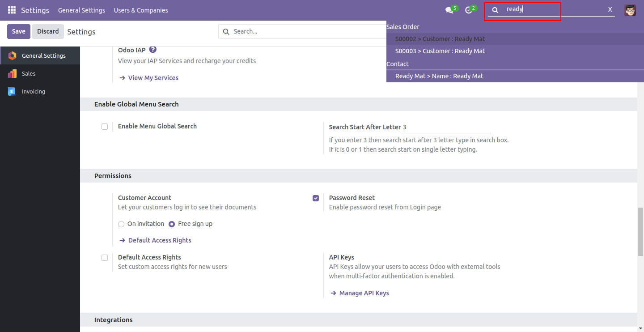Screen dimensions: 644x332
Task: Enable the Menu Global Search checkbox
Action: pyautogui.click(x=105, y=127)
